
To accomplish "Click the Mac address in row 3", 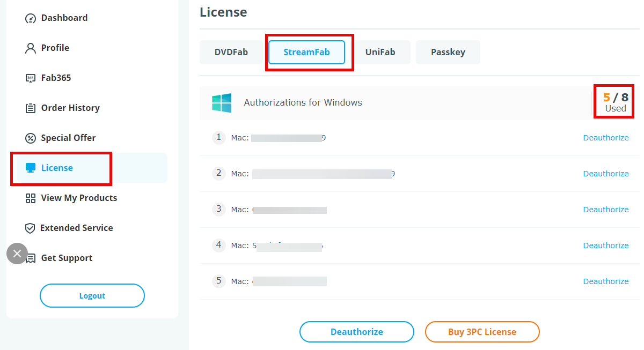I will (x=279, y=210).
